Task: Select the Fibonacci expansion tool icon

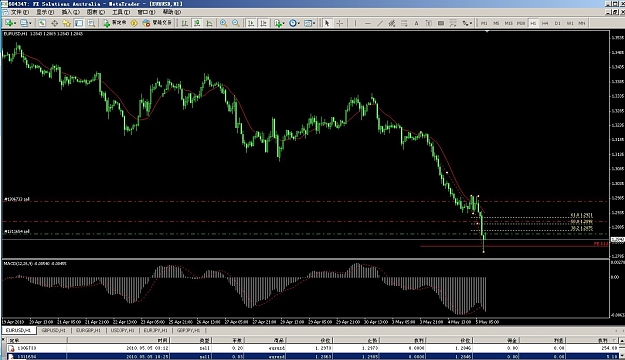Action: tap(453, 23)
